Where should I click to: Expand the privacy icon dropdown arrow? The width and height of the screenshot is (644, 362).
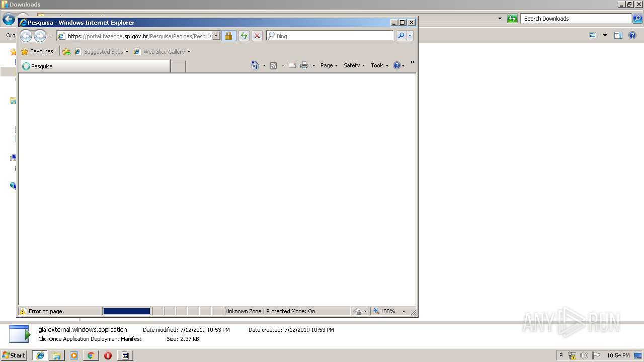pos(366,312)
